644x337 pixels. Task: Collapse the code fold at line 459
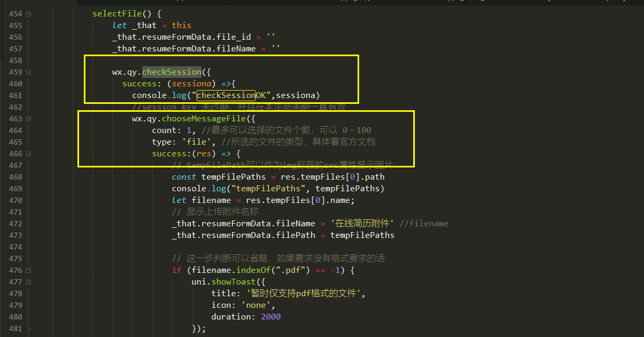[x=28, y=72]
